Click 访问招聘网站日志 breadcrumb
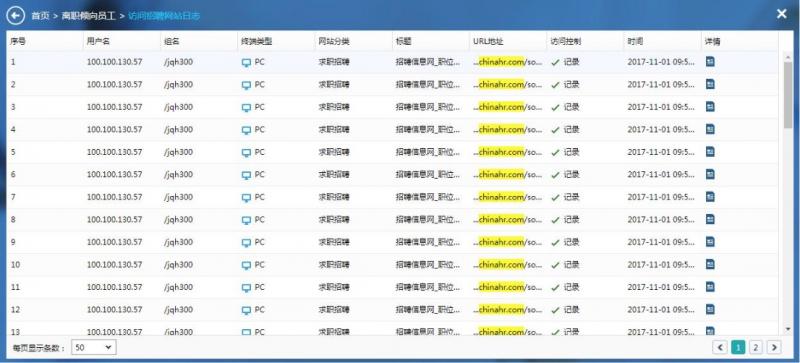Screen dimensions: 800x363 click(164, 16)
